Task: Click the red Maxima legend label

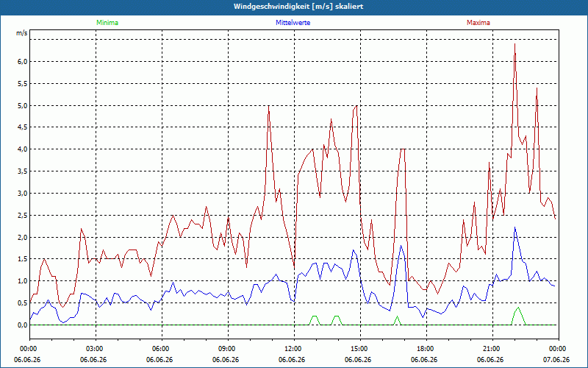Action: coord(478,23)
